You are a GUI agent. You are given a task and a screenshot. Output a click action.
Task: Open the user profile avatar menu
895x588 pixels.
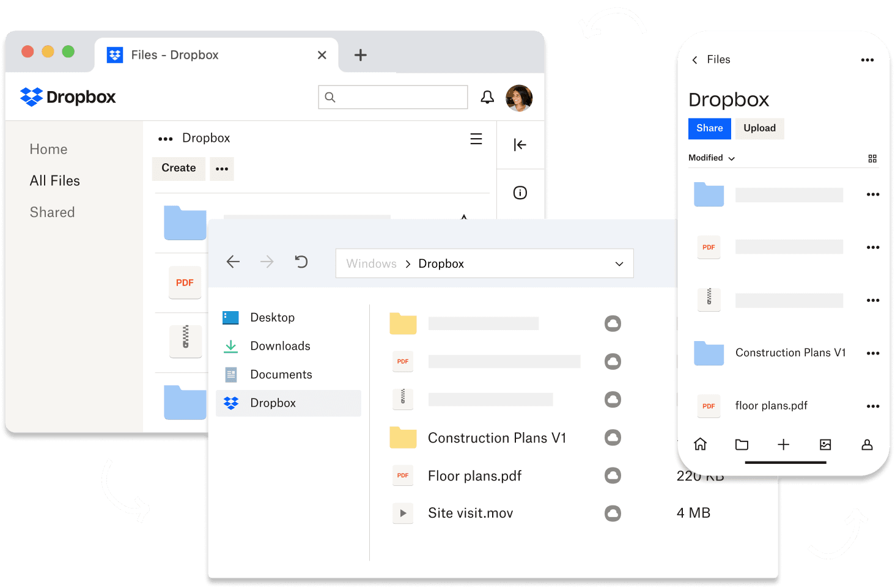[x=519, y=98]
